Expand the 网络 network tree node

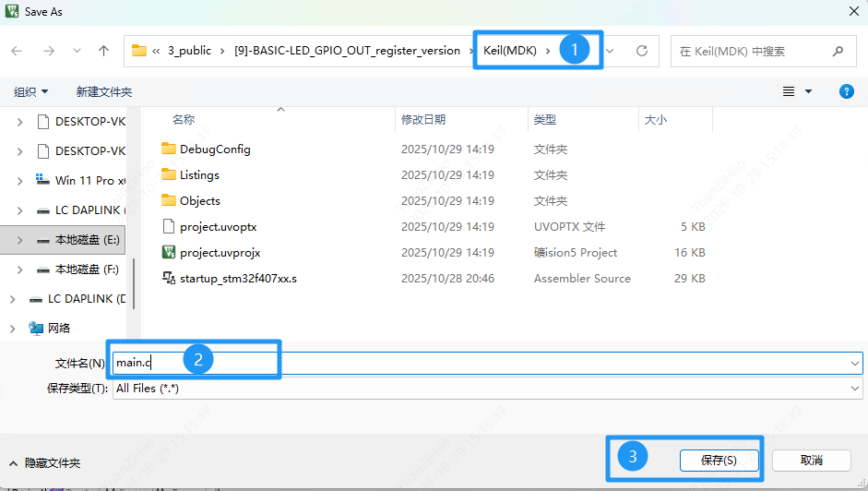pyautogui.click(x=13, y=329)
